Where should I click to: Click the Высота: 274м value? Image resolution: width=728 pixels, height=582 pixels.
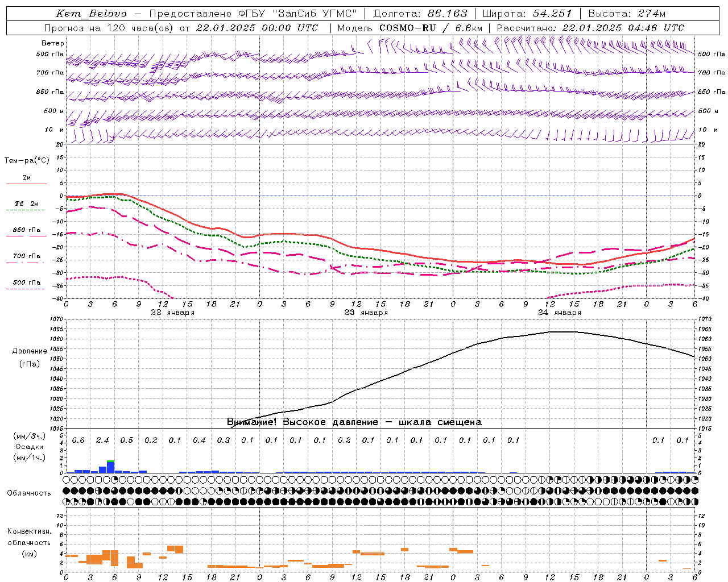627,14
